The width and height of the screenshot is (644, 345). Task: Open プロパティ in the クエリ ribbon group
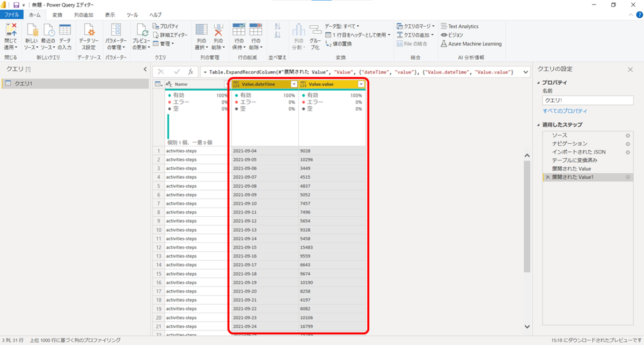pos(165,26)
